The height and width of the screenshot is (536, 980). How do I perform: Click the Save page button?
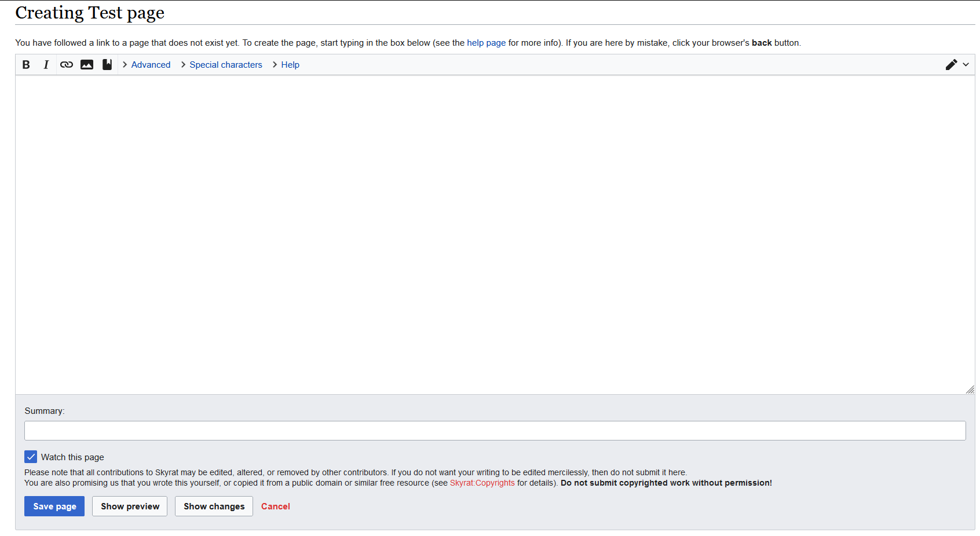click(54, 506)
